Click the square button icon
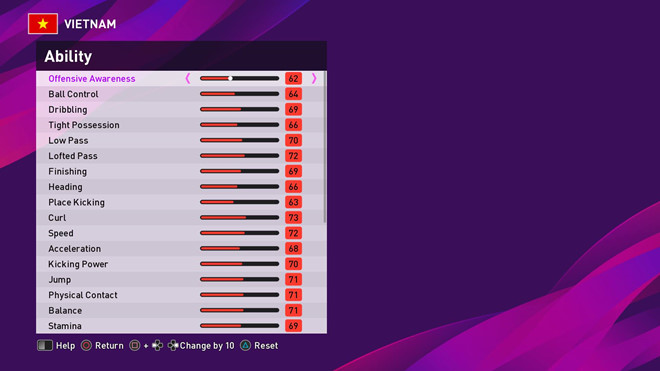The width and height of the screenshot is (660, 371). [135, 346]
